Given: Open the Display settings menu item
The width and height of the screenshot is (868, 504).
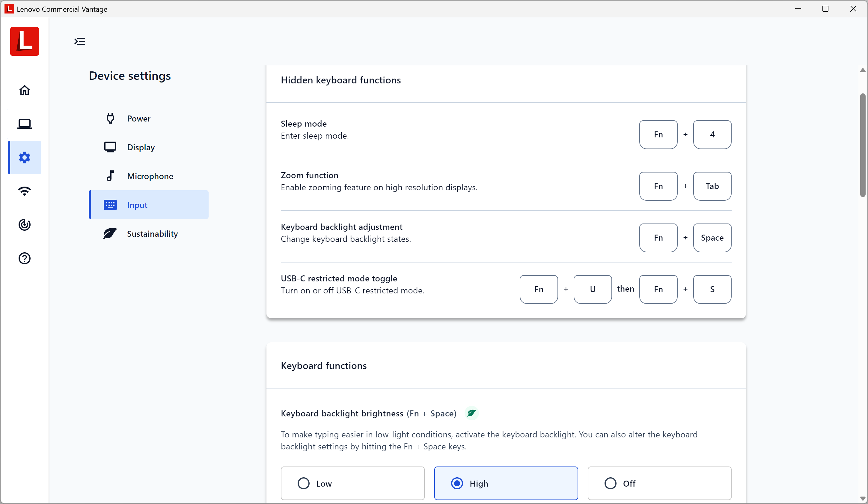Looking at the screenshot, I should click(141, 147).
